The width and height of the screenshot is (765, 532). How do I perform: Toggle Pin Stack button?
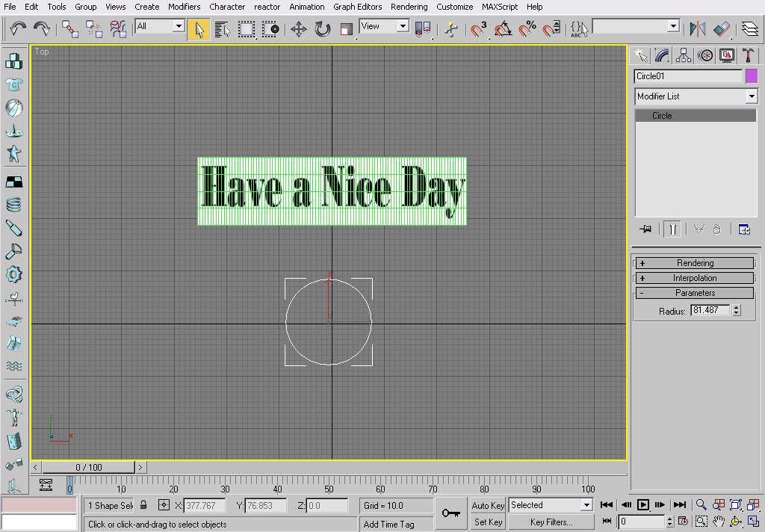click(645, 229)
